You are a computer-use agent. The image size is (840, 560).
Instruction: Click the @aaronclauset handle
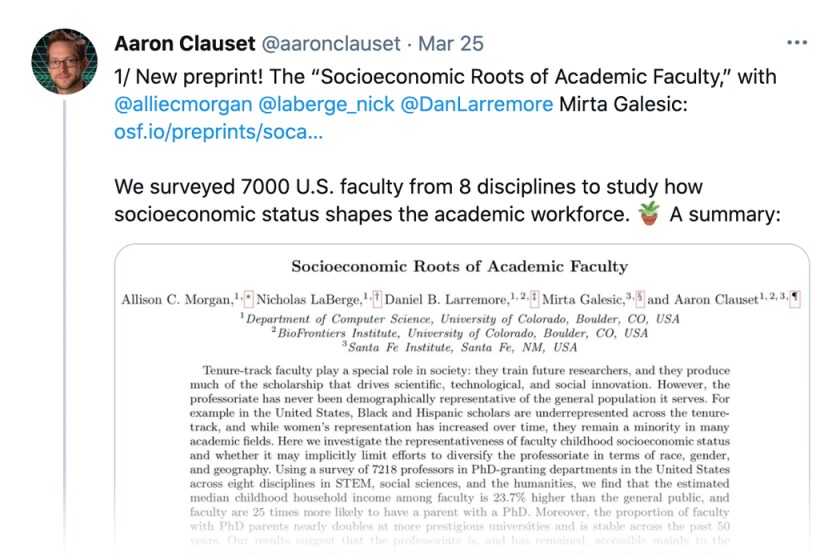[x=331, y=43]
